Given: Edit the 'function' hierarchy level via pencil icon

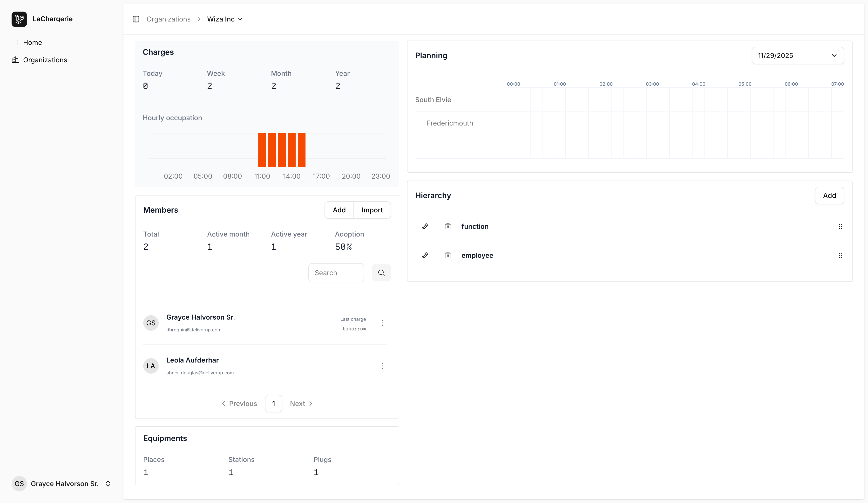Looking at the screenshot, I should click(x=425, y=226).
